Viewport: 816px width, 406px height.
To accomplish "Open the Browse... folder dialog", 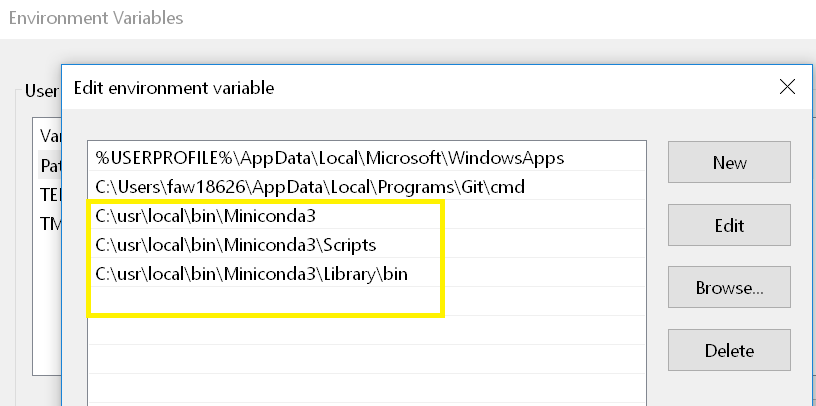I will (729, 287).
